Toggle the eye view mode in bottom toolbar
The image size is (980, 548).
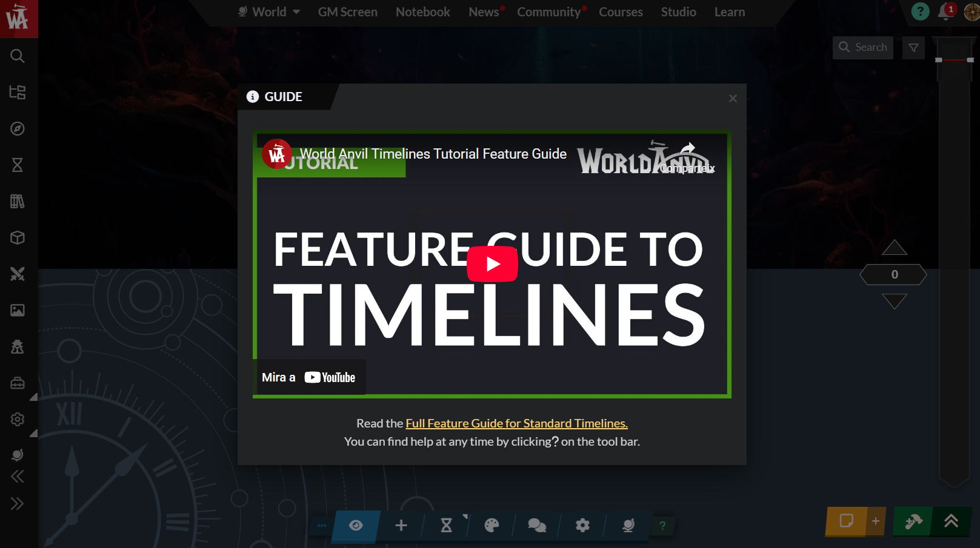[x=356, y=526]
